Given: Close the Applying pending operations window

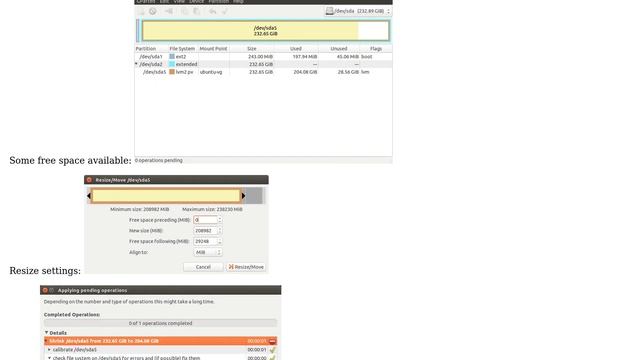Looking at the screenshot, I should point(45,290).
